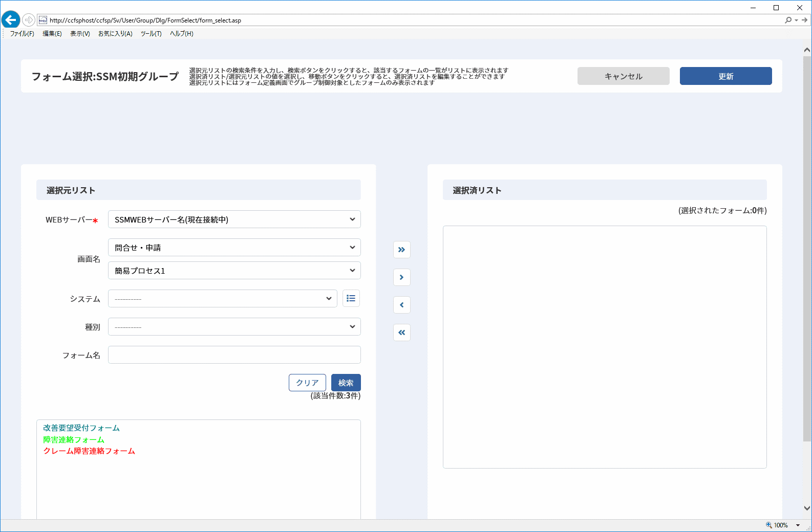Move the selected form to the right list
The height and width of the screenshot is (532, 812).
click(402, 277)
